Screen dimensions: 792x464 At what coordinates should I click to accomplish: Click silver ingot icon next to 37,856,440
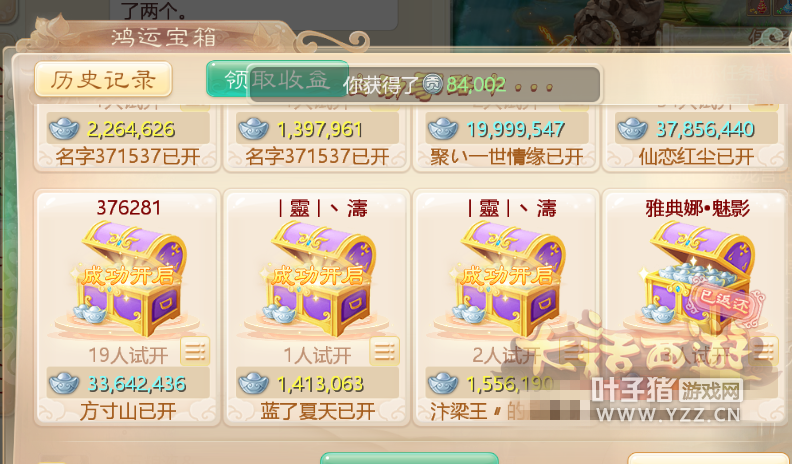pyautogui.click(x=632, y=129)
